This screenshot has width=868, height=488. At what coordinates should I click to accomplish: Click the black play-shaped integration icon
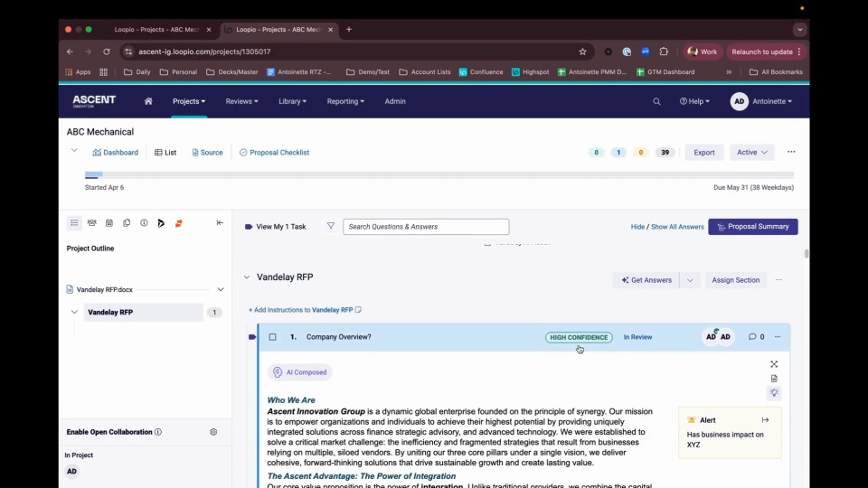click(161, 223)
